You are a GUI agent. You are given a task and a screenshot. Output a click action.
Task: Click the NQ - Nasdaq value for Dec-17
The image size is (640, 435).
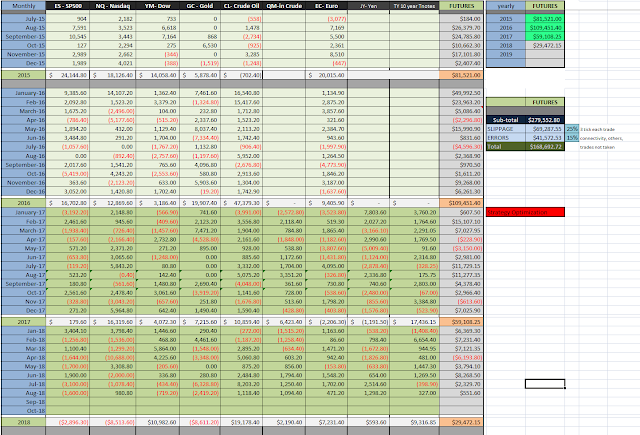pos(113,311)
